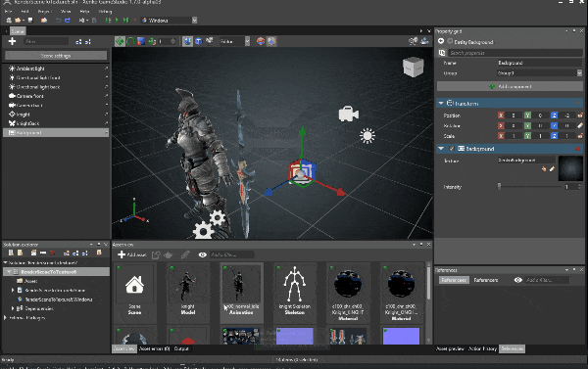This screenshot has height=369, width=588.
Task: Switch to the Asset preview tab
Action: (450, 348)
